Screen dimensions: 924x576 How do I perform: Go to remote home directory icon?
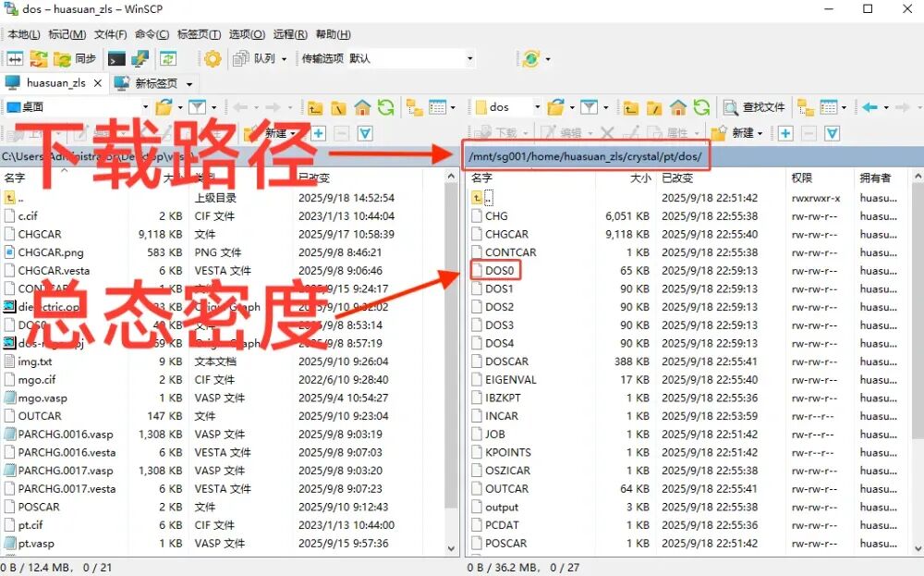[x=677, y=107]
